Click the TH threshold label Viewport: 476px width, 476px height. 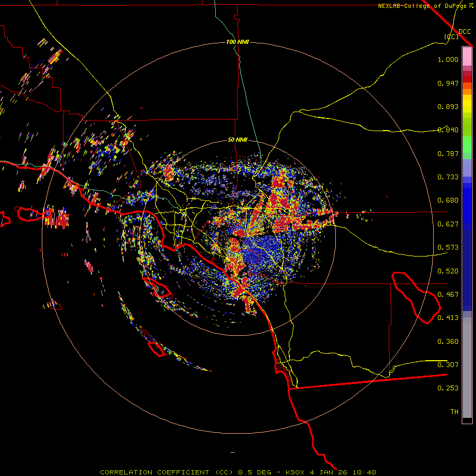[454, 412]
